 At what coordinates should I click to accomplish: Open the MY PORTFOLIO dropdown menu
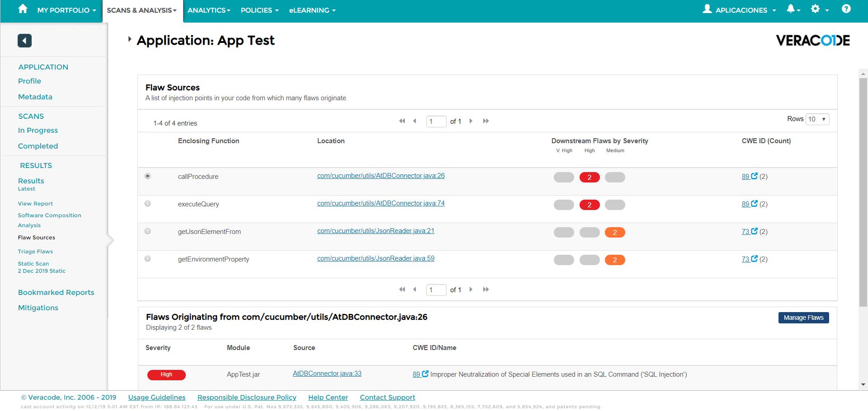pyautogui.click(x=66, y=10)
